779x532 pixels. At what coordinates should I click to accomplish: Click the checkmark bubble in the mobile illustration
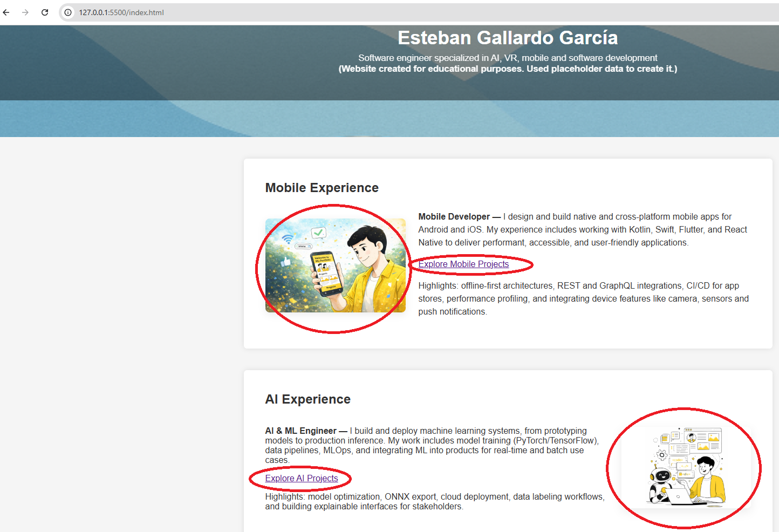[319, 233]
